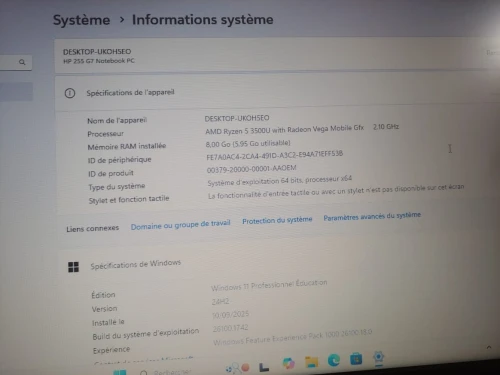Click the Windows 11 Professionnel Éducation edition value

pyautogui.click(x=269, y=285)
